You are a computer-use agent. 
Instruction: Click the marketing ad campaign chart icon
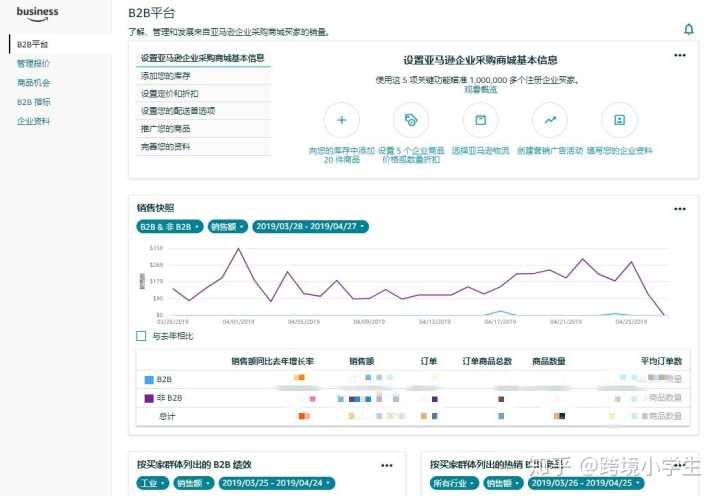click(x=549, y=120)
